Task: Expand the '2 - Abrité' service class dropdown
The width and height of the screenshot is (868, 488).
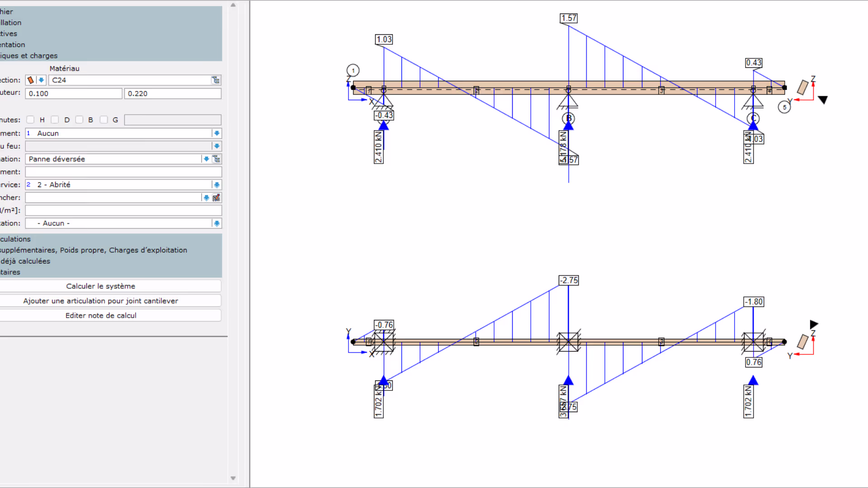Action: tap(217, 185)
